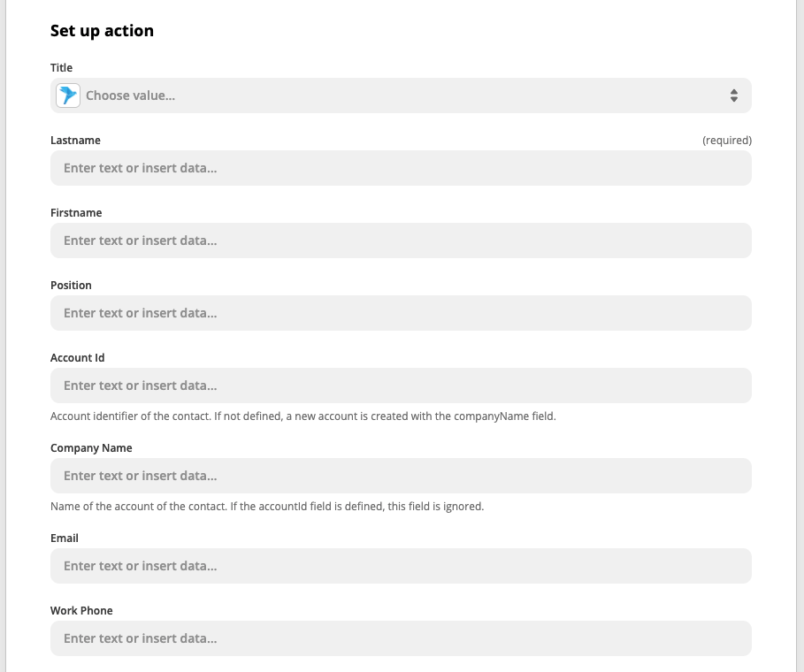Focus the Account Id text input field
Screen dimensions: 804x672
pyautogui.click(x=401, y=386)
